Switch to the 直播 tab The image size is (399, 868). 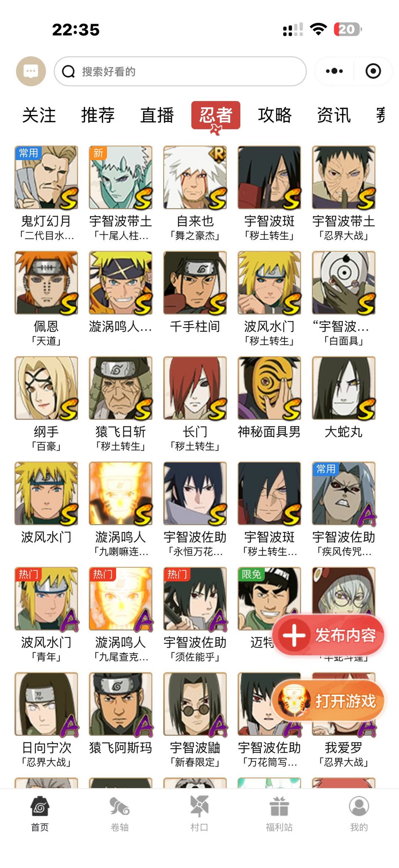point(157,115)
